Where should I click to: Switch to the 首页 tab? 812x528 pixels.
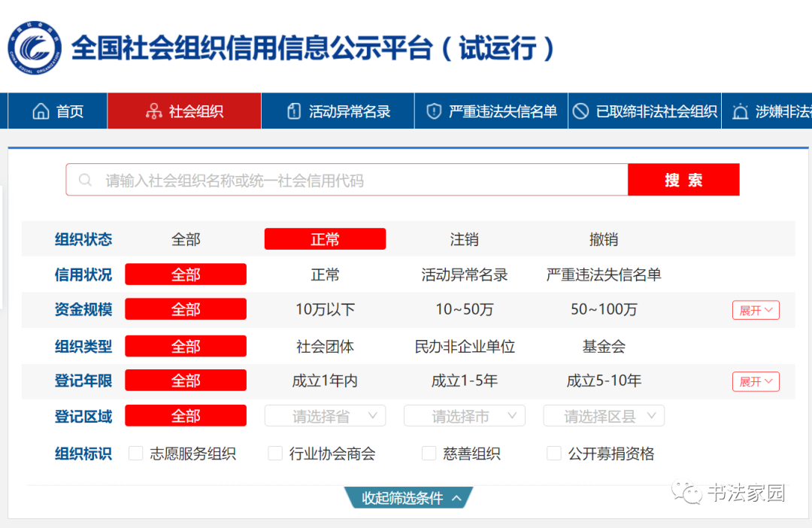[x=56, y=111]
